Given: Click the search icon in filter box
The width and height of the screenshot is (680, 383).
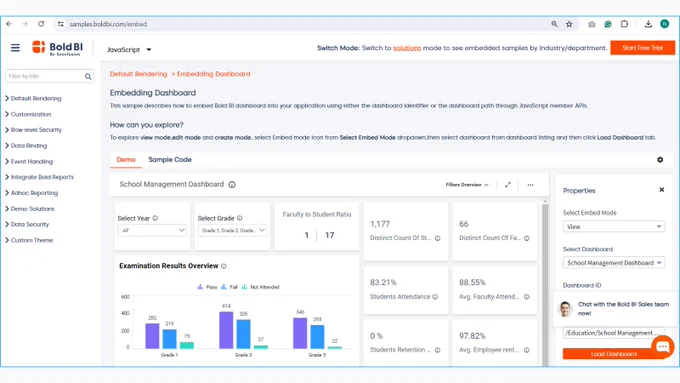Looking at the screenshot, I should coord(88,76).
